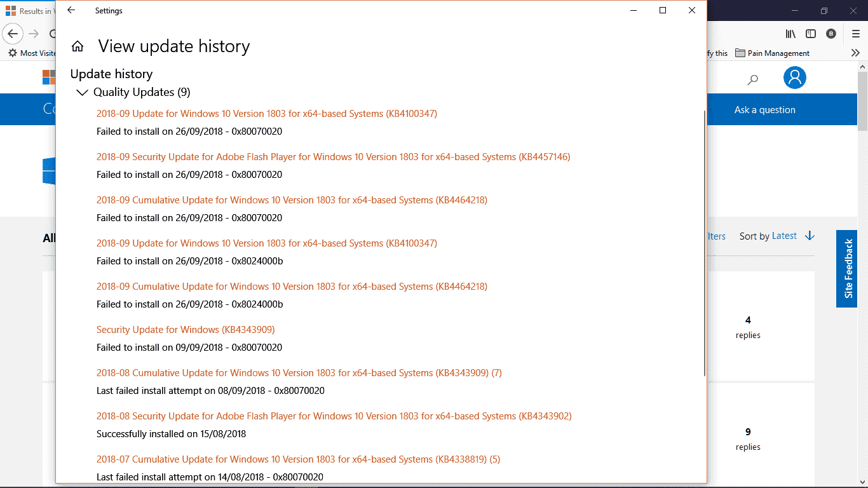Open 2018-07 Cumulative Update (KB4338819) (5) link
This screenshot has width=868, height=488.
(299, 459)
